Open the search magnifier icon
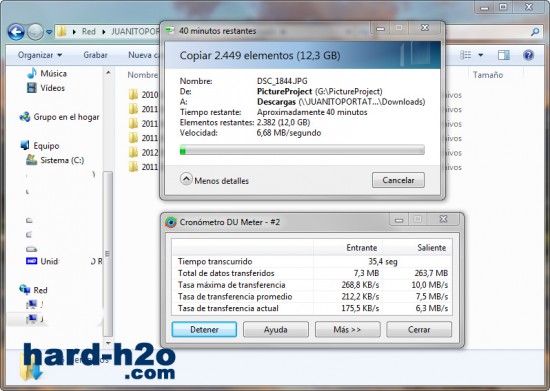 [535, 32]
